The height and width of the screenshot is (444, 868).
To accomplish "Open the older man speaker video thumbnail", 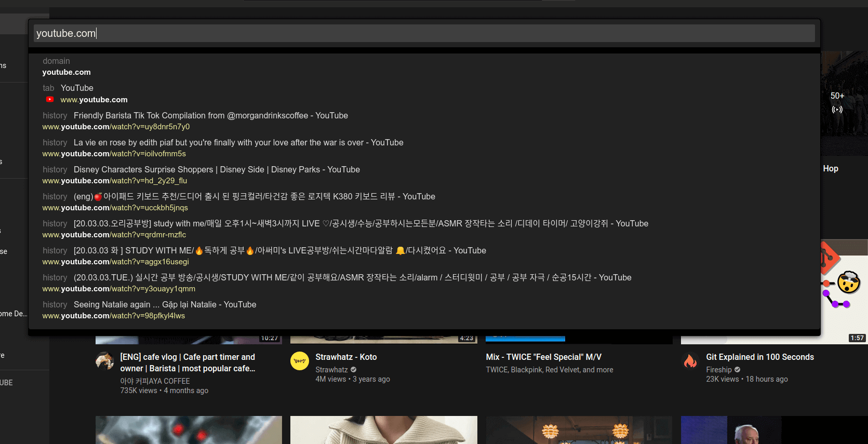I will pos(774,430).
